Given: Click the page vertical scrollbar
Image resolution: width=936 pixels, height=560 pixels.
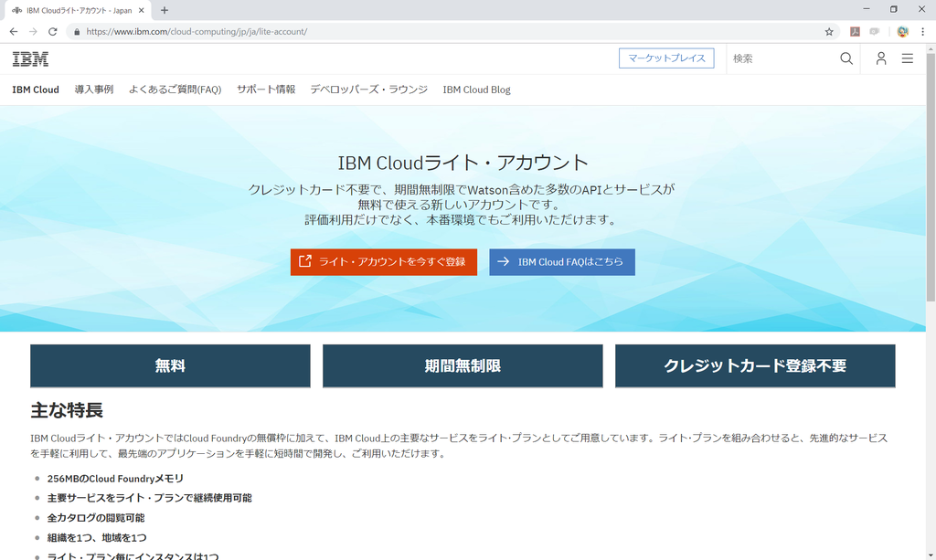Looking at the screenshot, I should 931,179.
